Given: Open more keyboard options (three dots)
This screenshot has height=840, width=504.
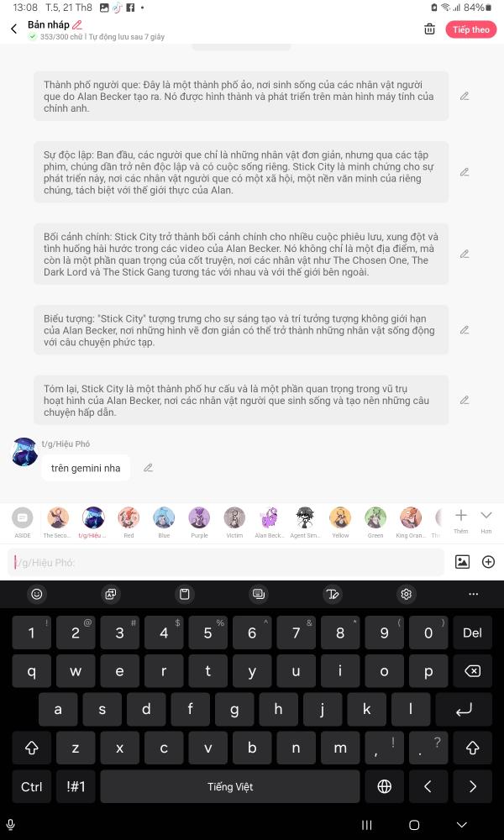Looking at the screenshot, I should point(473,594).
